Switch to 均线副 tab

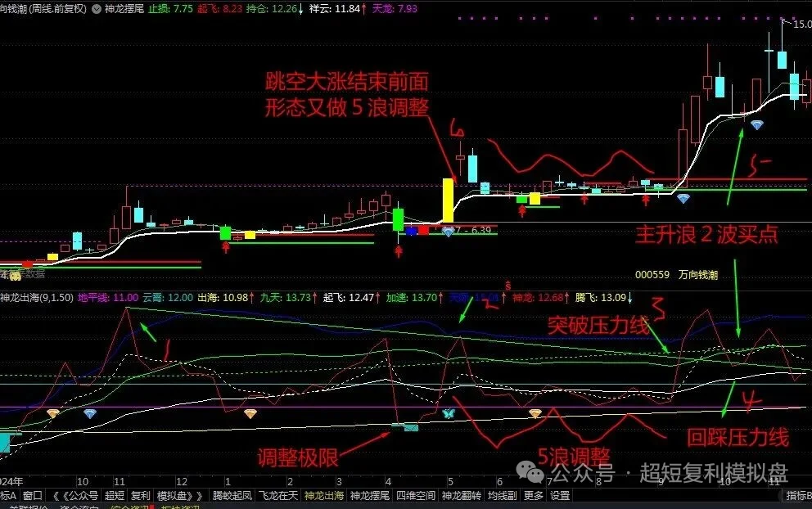tap(503, 496)
